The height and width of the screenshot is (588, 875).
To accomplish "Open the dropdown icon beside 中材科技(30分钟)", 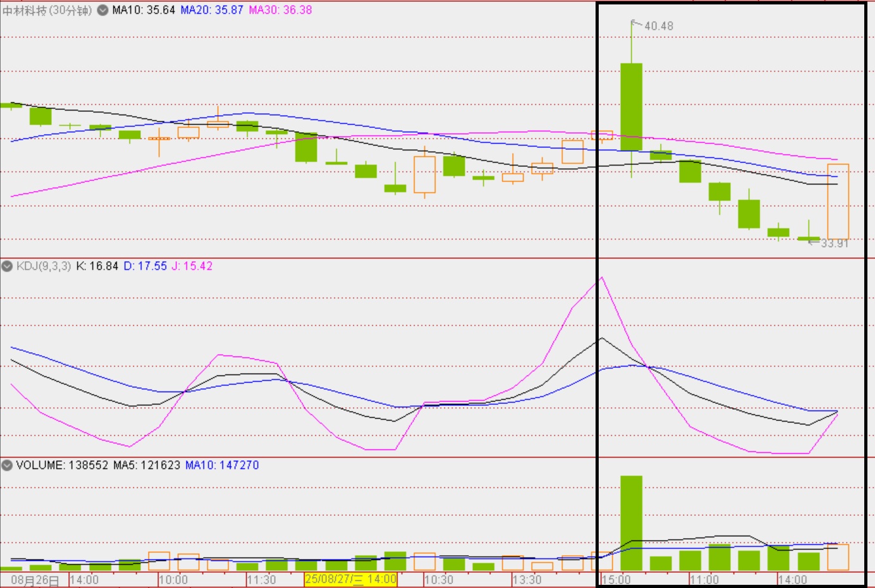I will (x=102, y=10).
